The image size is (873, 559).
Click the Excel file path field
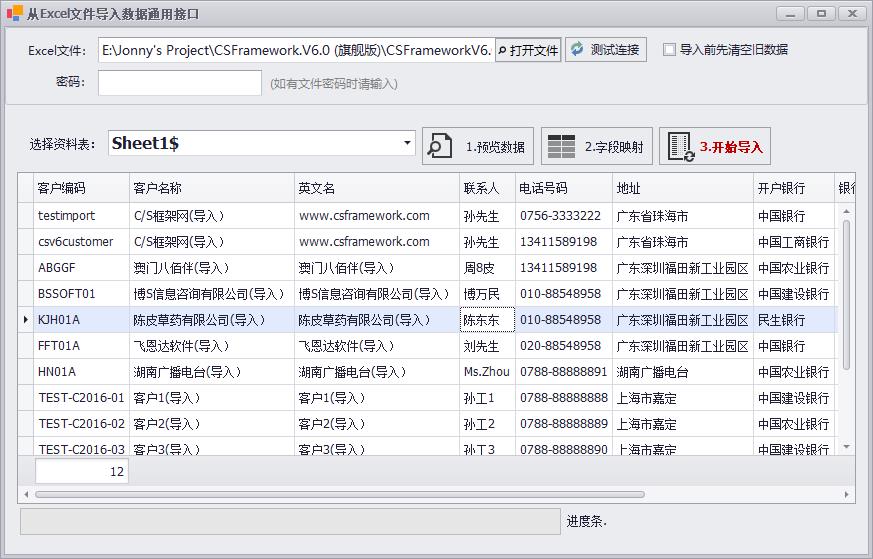296,50
